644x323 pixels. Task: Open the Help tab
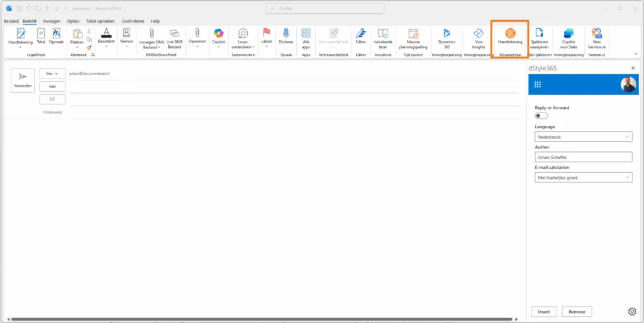pos(155,21)
